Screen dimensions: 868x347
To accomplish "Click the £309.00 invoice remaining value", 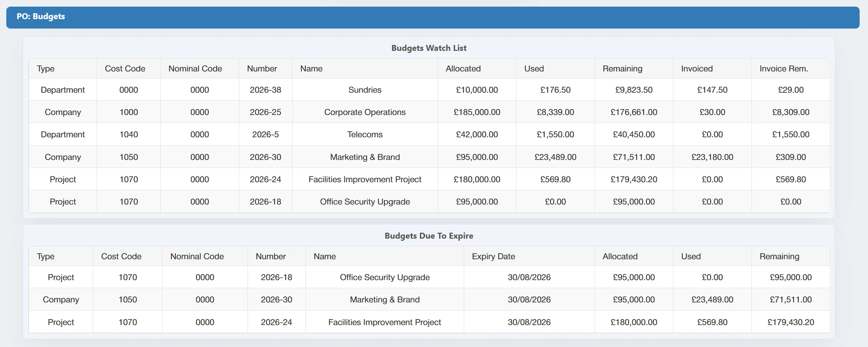I will [791, 157].
